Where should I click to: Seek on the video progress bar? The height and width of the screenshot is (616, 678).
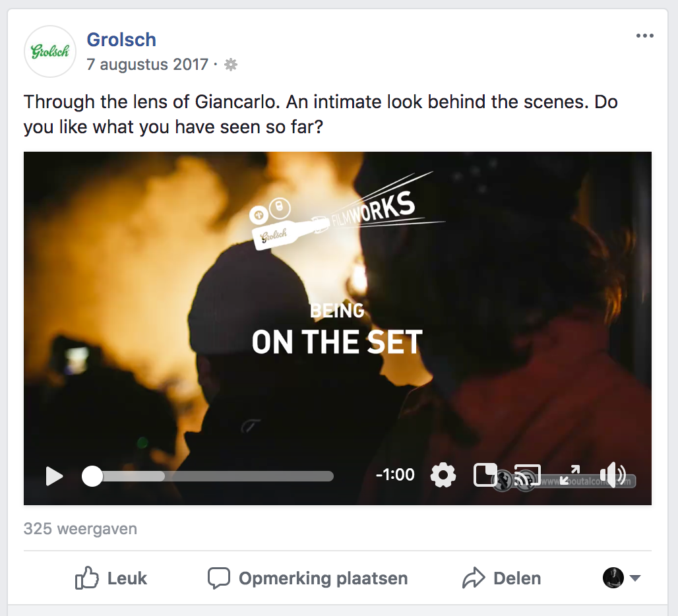click(x=208, y=476)
